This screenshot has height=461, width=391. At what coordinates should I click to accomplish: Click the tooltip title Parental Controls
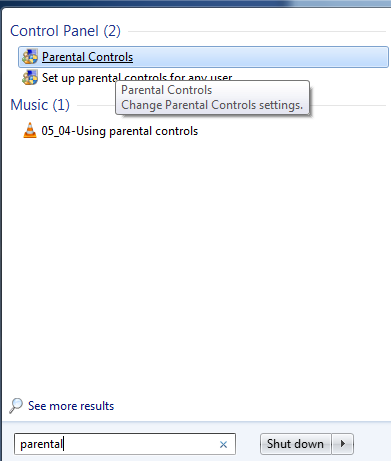pyautogui.click(x=167, y=90)
